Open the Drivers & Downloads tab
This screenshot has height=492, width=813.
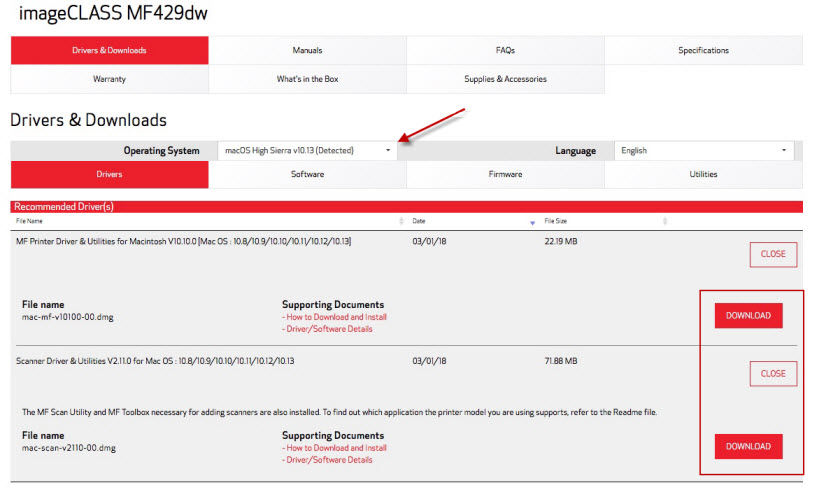pyautogui.click(x=109, y=50)
